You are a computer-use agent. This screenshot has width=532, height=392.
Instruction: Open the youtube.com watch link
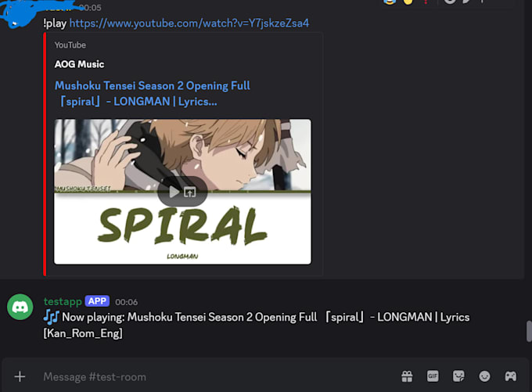coord(189,23)
